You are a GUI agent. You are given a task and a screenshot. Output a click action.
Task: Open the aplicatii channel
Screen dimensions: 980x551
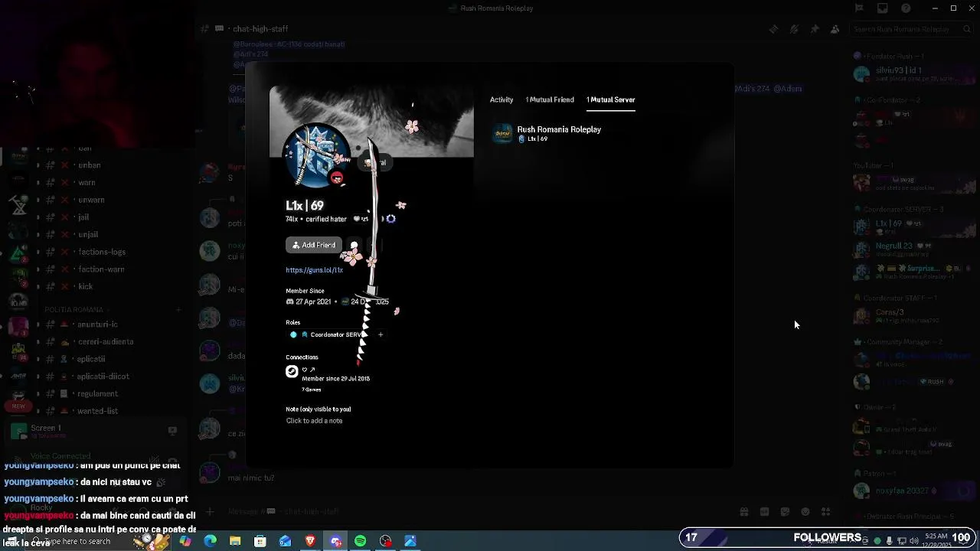pyautogui.click(x=91, y=359)
